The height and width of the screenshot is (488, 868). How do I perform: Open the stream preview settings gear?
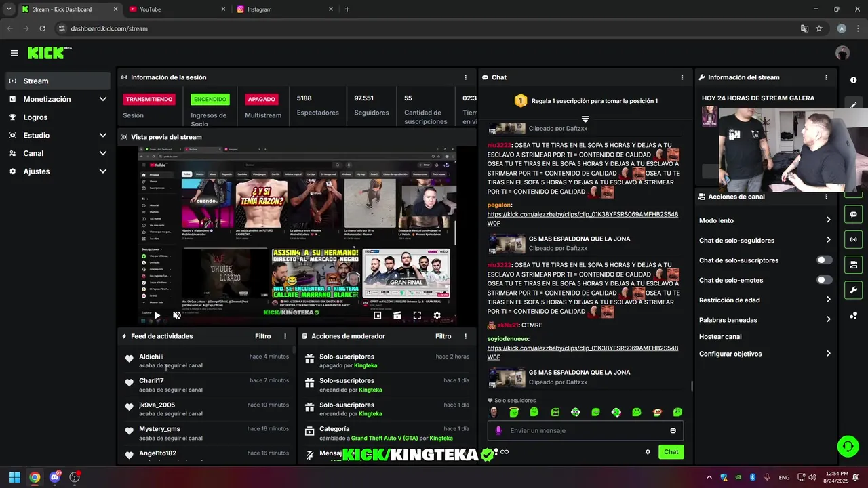coord(437,315)
